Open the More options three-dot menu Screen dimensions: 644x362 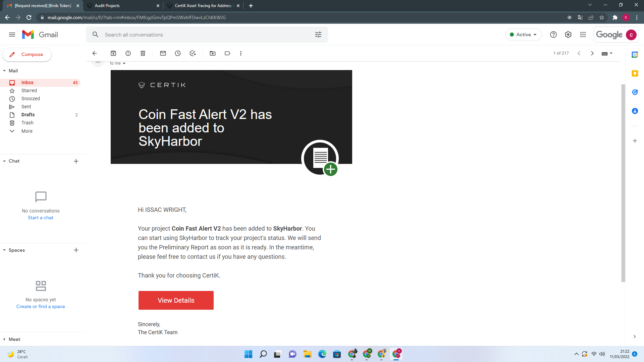click(x=241, y=53)
